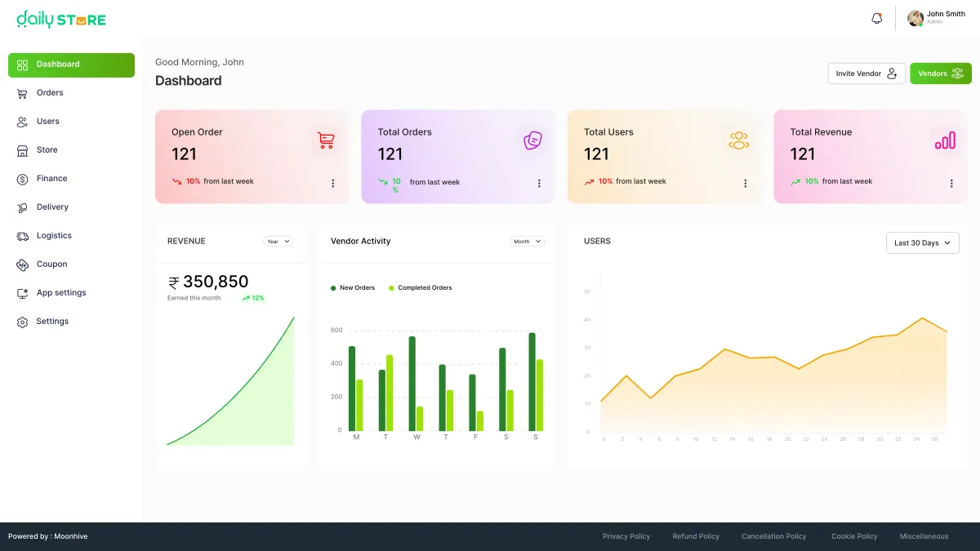
Task: Click the notification bell icon
Action: (x=877, y=18)
